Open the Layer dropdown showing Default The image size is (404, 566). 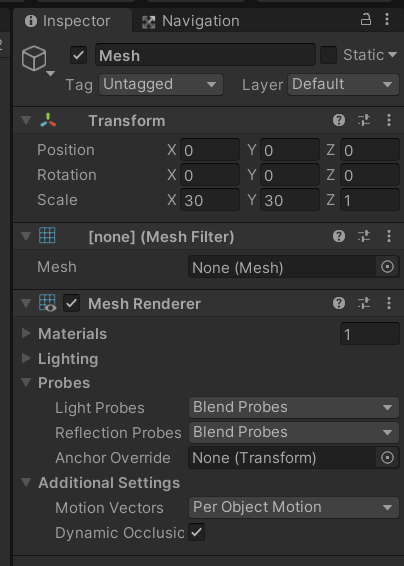343,85
